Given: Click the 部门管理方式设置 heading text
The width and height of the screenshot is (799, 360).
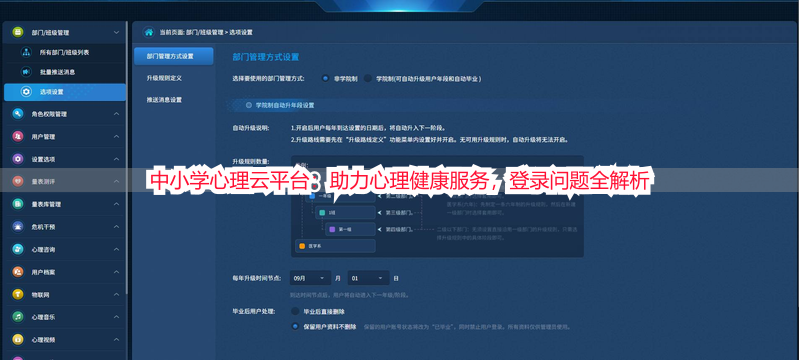Looking at the screenshot, I should [x=265, y=57].
